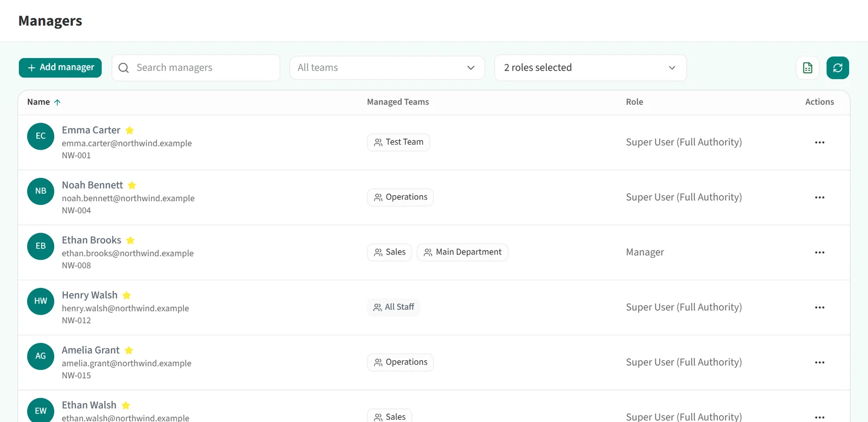The height and width of the screenshot is (422, 868).
Task: Click the EB avatar for Ethan Brooks
Action: tap(41, 246)
